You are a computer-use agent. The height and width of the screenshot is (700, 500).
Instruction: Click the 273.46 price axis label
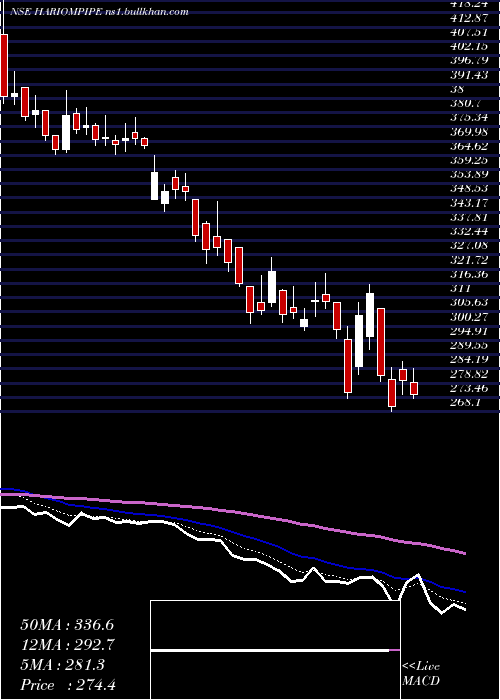coord(471,388)
